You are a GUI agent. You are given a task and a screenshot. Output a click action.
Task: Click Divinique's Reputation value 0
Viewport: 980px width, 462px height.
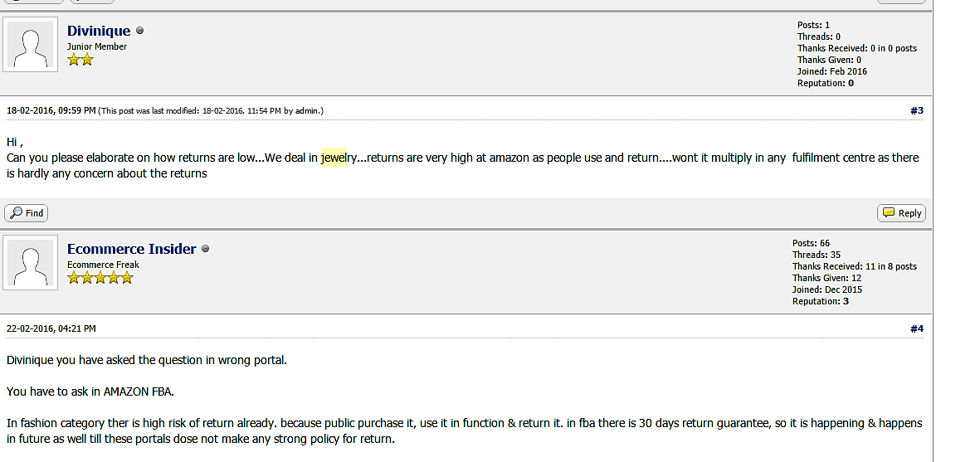pyautogui.click(x=851, y=83)
